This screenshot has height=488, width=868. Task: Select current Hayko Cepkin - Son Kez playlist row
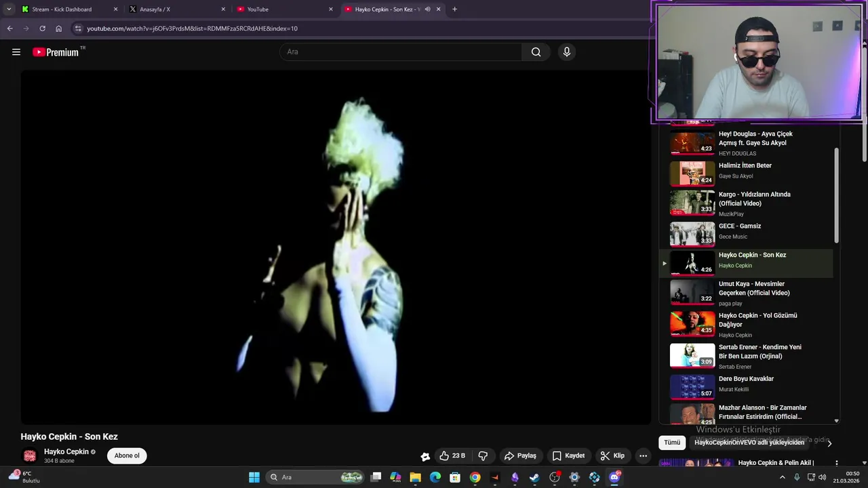[x=746, y=263]
